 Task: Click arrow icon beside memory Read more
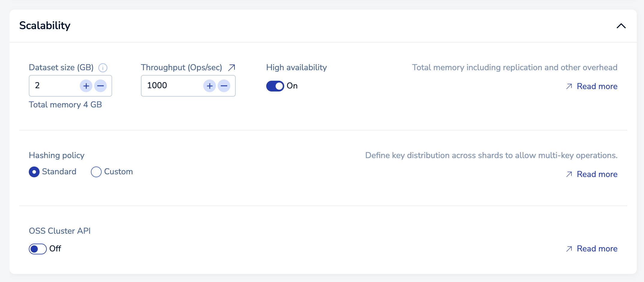(569, 87)
